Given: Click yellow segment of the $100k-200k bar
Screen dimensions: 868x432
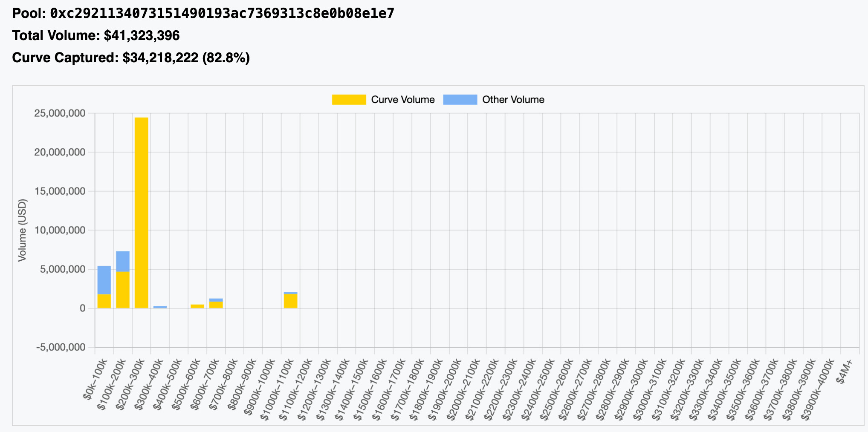Looking at the screenshot, I should pyautogui.click(x=123, y=290).
